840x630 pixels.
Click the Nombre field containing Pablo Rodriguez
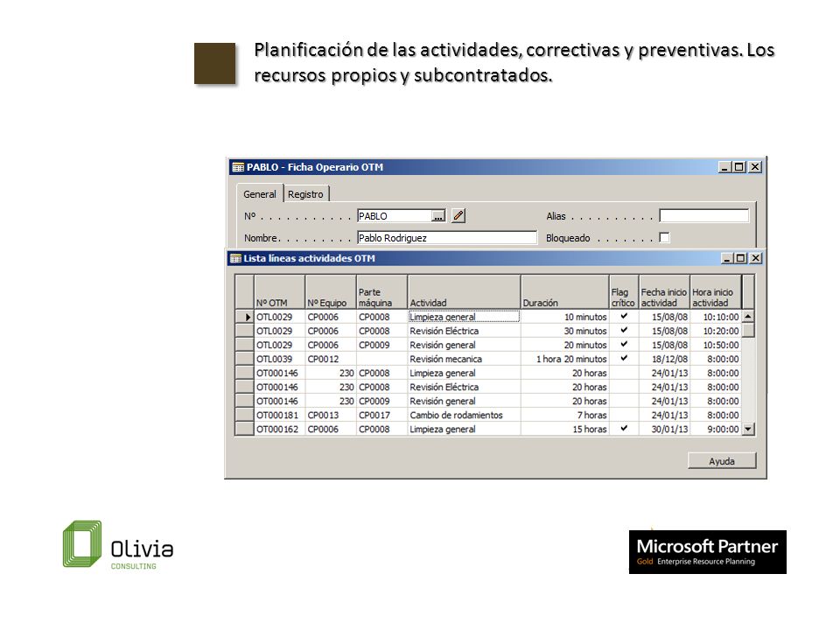[447, 238]
